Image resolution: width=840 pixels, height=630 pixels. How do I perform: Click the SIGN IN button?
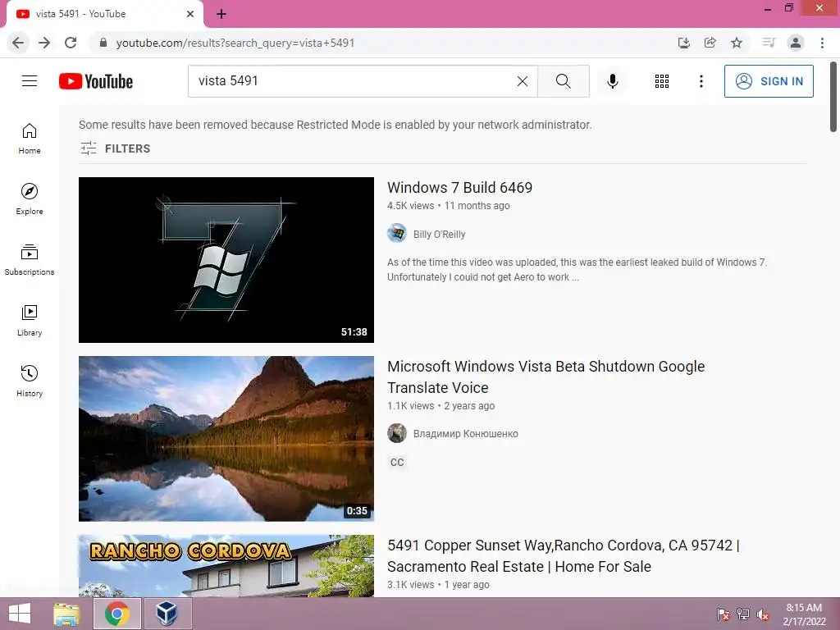point(768,81)
